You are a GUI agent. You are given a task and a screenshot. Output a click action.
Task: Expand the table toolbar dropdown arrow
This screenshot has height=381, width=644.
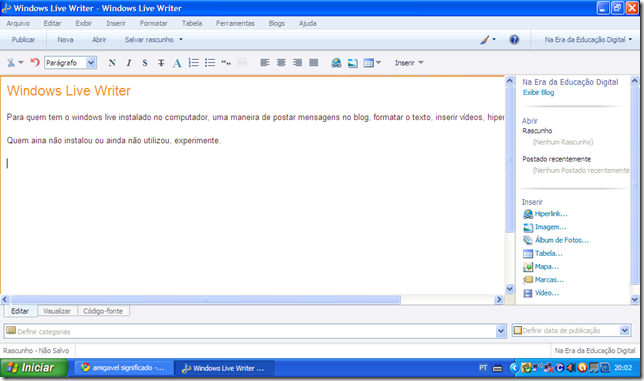(x=378, y=63)
